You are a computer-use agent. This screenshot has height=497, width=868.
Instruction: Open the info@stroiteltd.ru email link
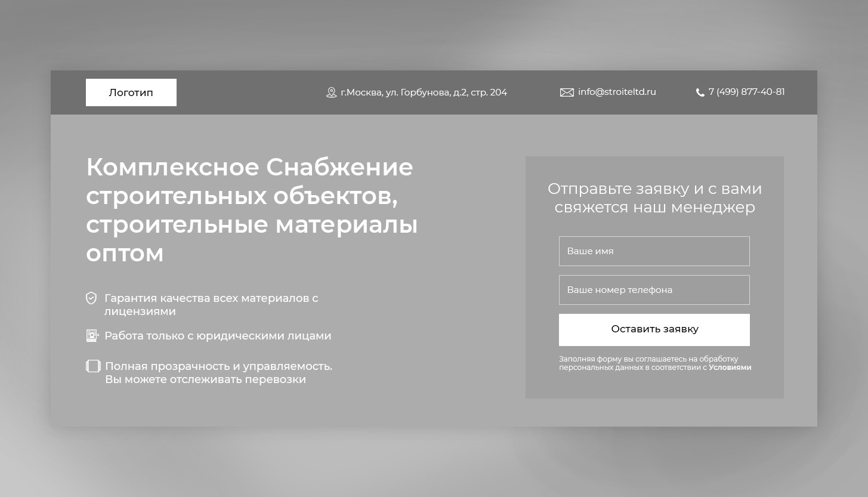pyautogui.click(x=617, y=92)
